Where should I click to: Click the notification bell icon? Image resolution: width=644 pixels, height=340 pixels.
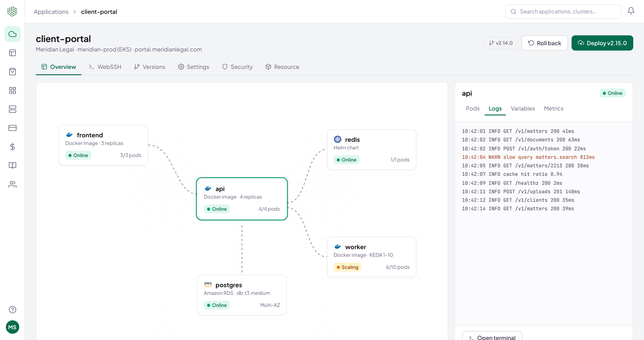(x=631, y=11)
